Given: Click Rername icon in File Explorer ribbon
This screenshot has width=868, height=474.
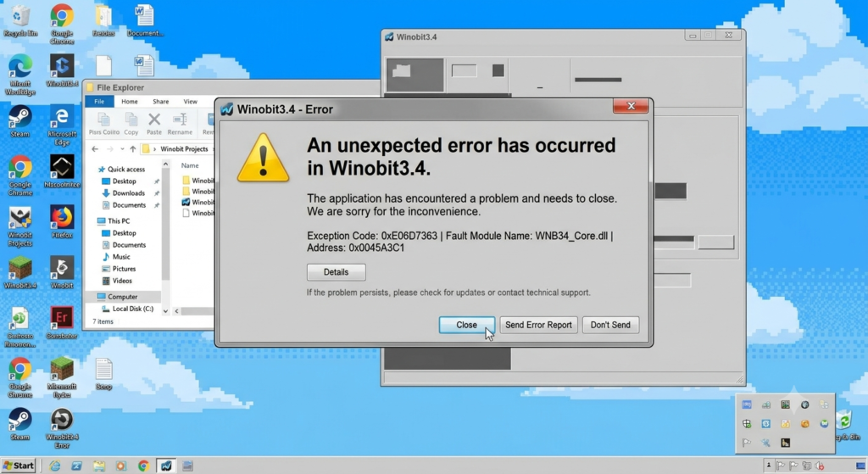Looking at the screenshot, I should pyautogui.click(x=180, y=124).
